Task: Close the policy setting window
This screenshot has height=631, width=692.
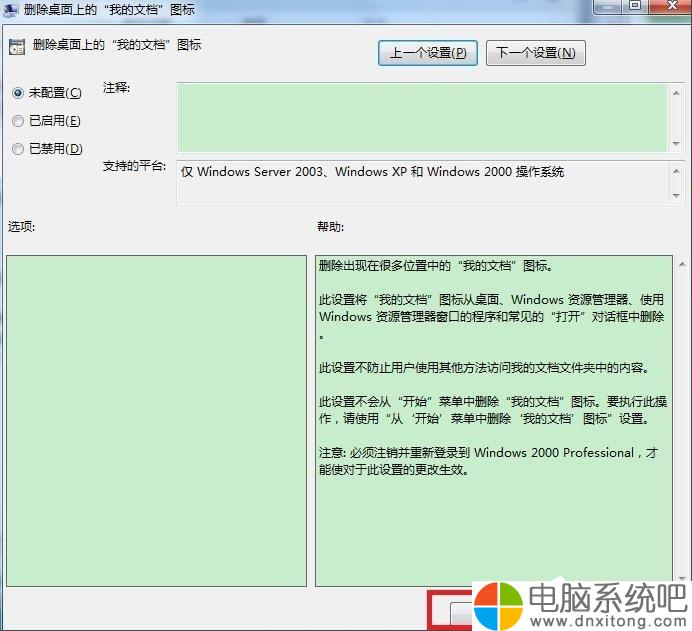Action: click(x=671, y=6)
